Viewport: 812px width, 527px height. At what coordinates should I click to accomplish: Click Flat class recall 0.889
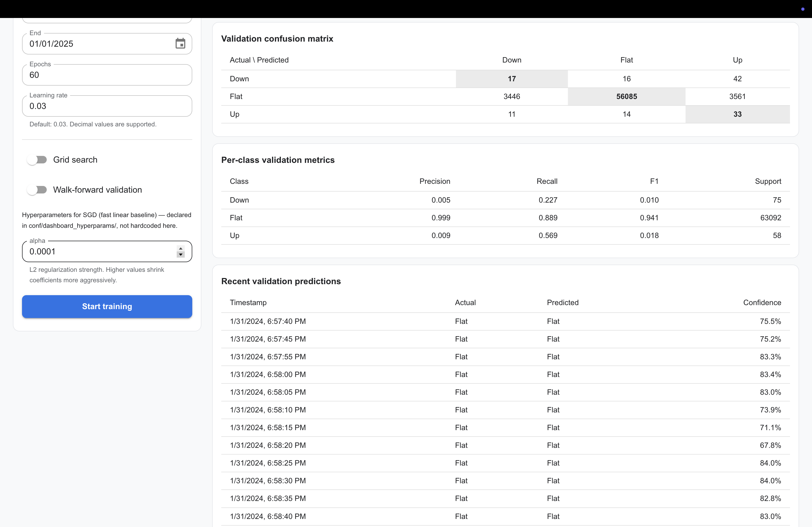pyautogui.click(x=548, y=218)
